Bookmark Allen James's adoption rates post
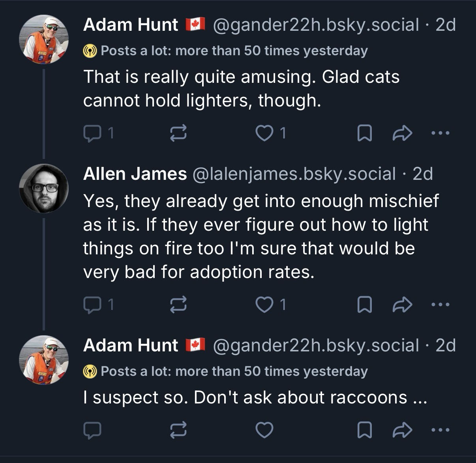The height and width of the screenshot is (463, 476). [364, 304]
